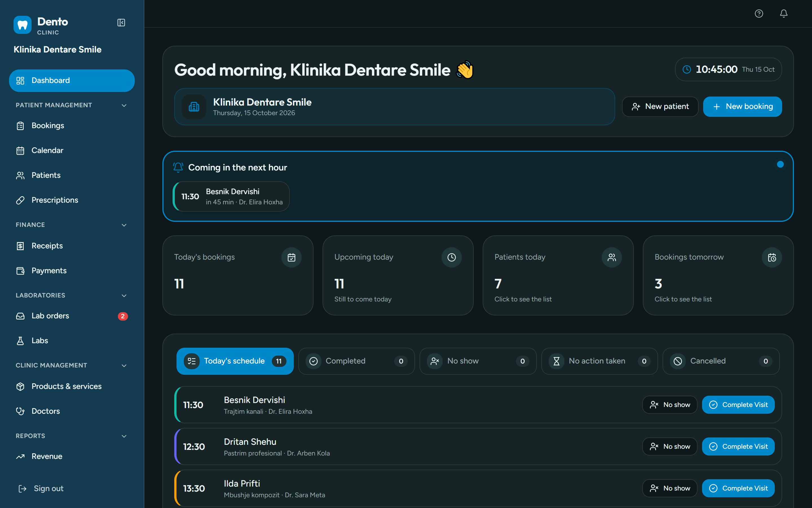Mark Besnik Dervishi schedule row as No show
The height and width of the screenshot is (508, 812).
[x=670, y=405]
